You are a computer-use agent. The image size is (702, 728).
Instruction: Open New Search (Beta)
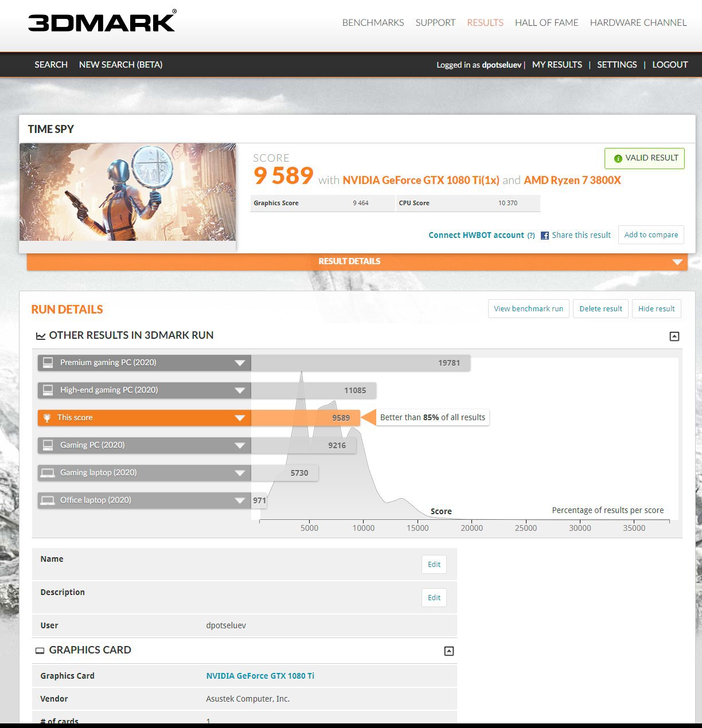coord(120,65)
